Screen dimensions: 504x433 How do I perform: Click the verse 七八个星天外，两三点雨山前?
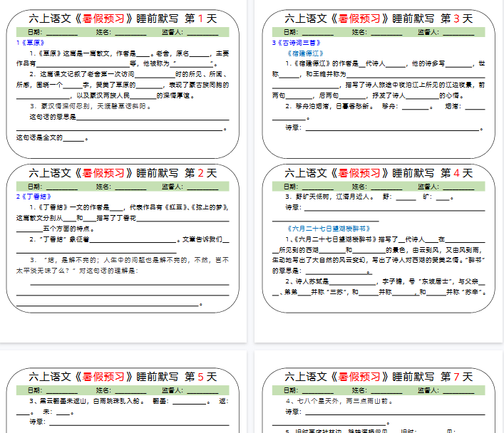344,401
